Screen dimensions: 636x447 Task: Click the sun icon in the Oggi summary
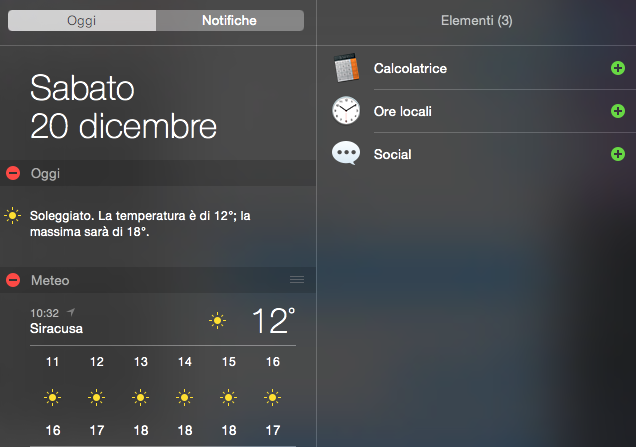click(x=12, y=215)
